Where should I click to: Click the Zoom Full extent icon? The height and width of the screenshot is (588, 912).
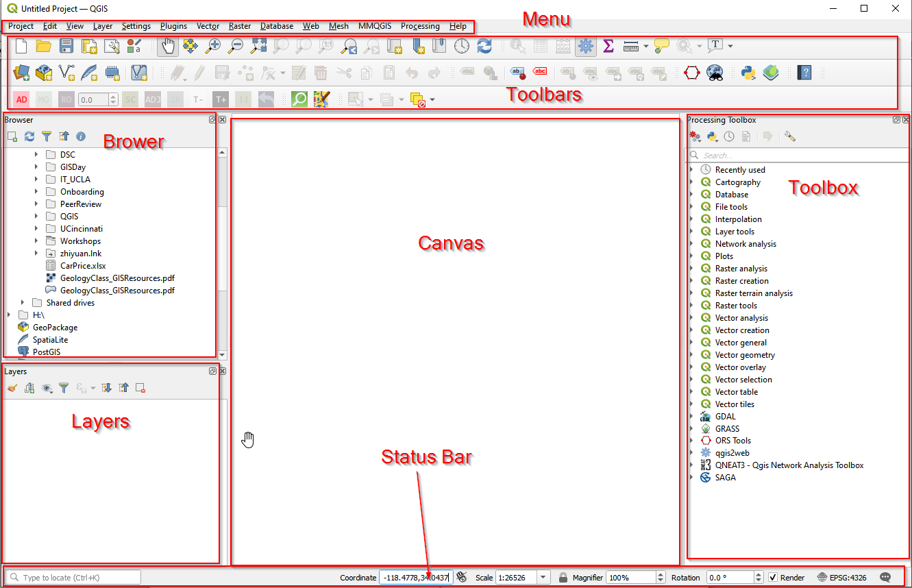click(x=258, y=46)
